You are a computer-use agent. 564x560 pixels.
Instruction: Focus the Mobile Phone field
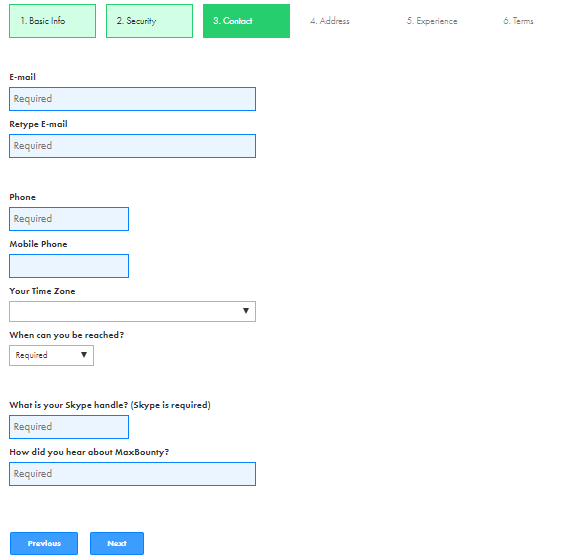[69, 266]
